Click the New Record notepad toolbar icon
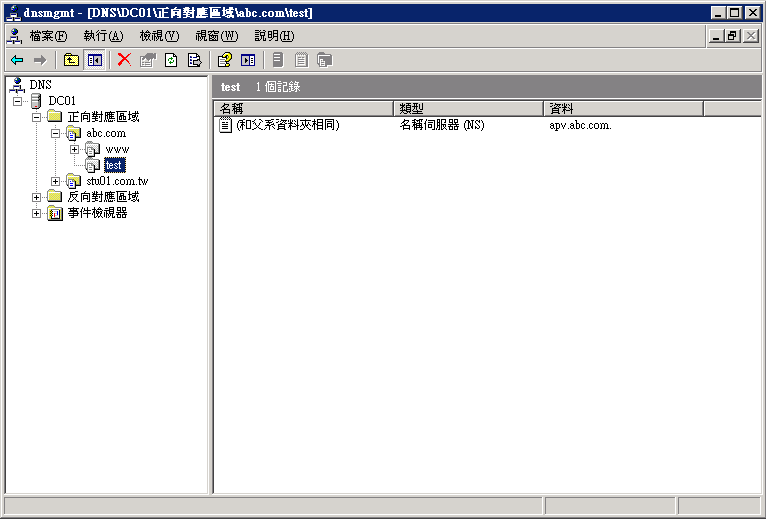The image size is (766, 519). [301, 60]
